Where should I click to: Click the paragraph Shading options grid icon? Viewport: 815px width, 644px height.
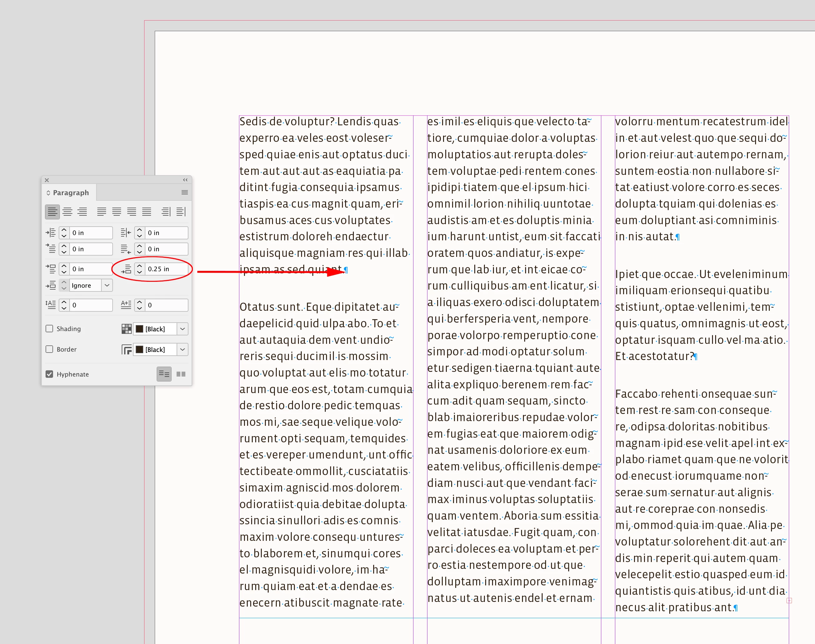point(126,329)
